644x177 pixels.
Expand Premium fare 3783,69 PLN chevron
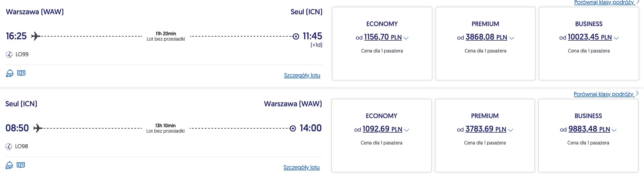pos(510,130)
